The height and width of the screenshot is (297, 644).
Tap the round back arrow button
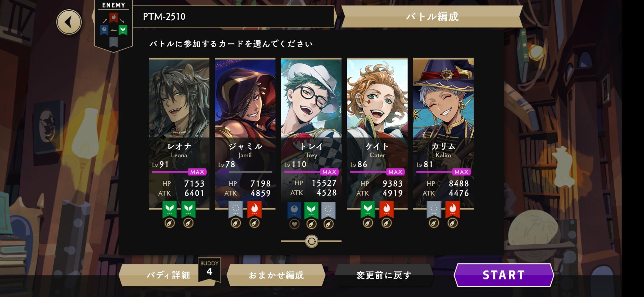pos(69,22)
